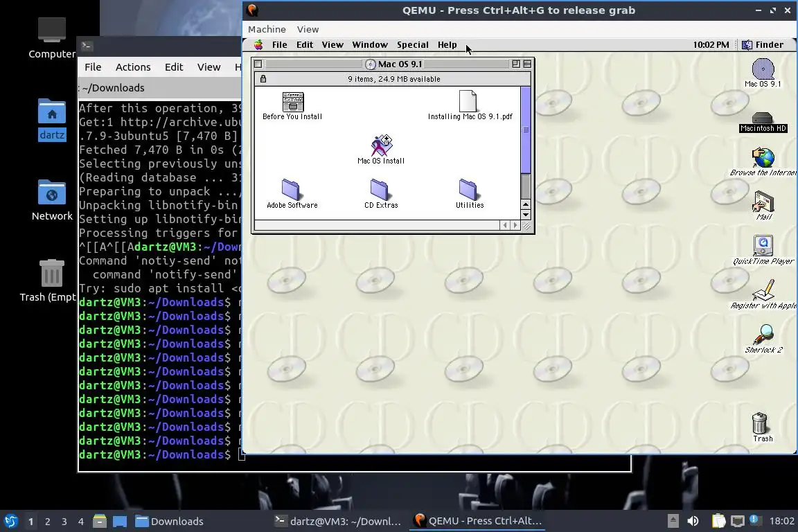Click the taskbar clock showing 18:02
This screenshot has height=532, width=798.
coord(781,521)
